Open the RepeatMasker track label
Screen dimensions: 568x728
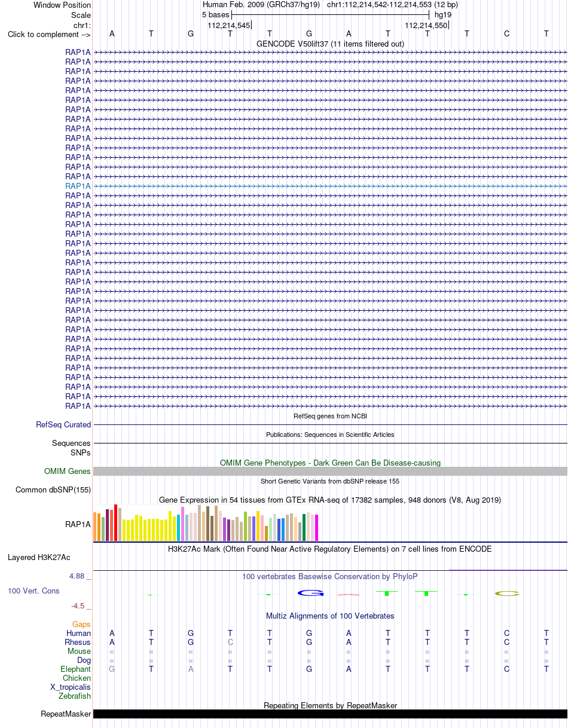point(66,714)
